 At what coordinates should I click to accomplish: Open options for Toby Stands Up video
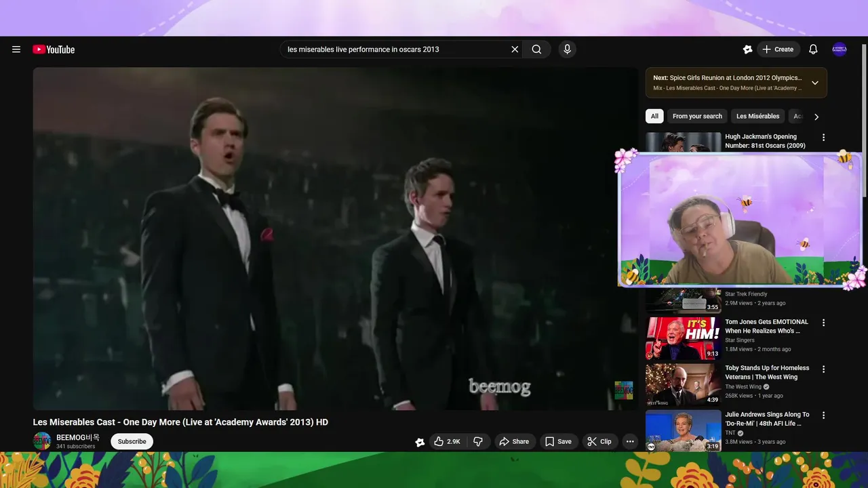coord(824,369)
